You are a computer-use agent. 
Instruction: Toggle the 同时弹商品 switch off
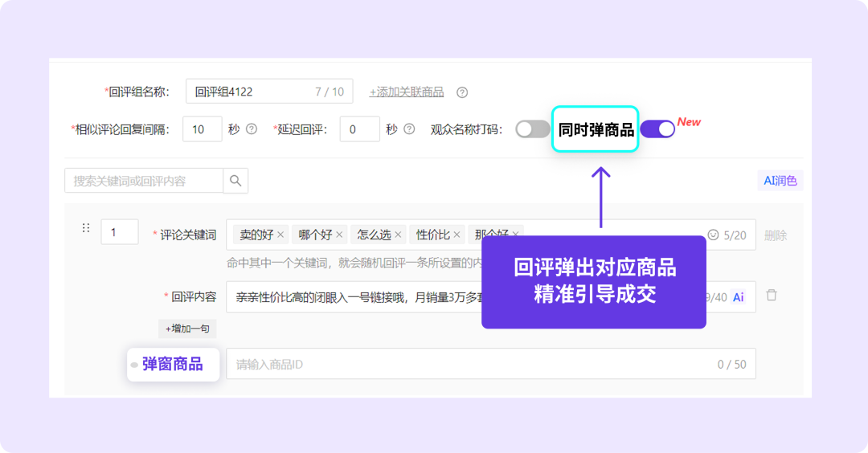coord(657,129)
